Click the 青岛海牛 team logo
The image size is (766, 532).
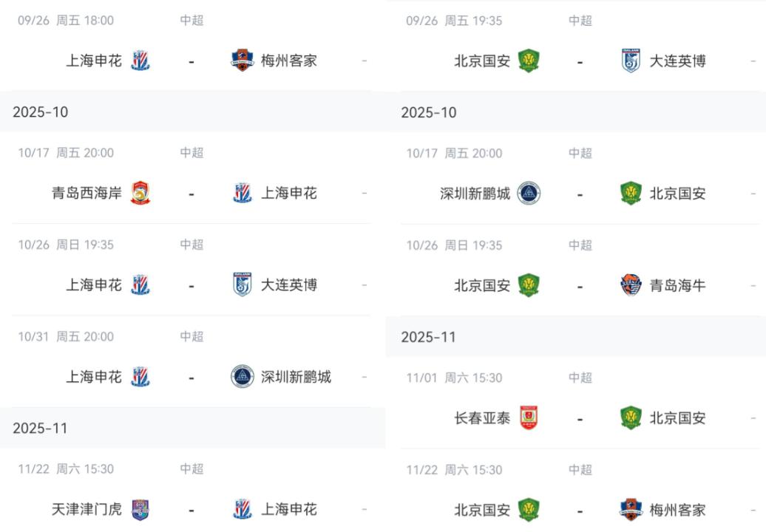[x=631, y=285]
